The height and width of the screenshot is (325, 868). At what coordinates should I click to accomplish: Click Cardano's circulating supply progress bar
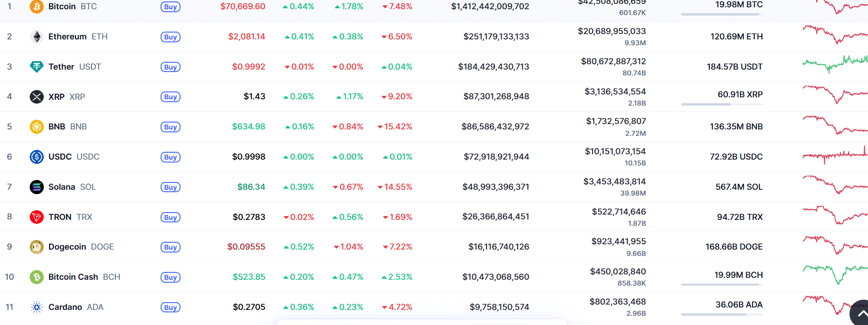(722, 315)
